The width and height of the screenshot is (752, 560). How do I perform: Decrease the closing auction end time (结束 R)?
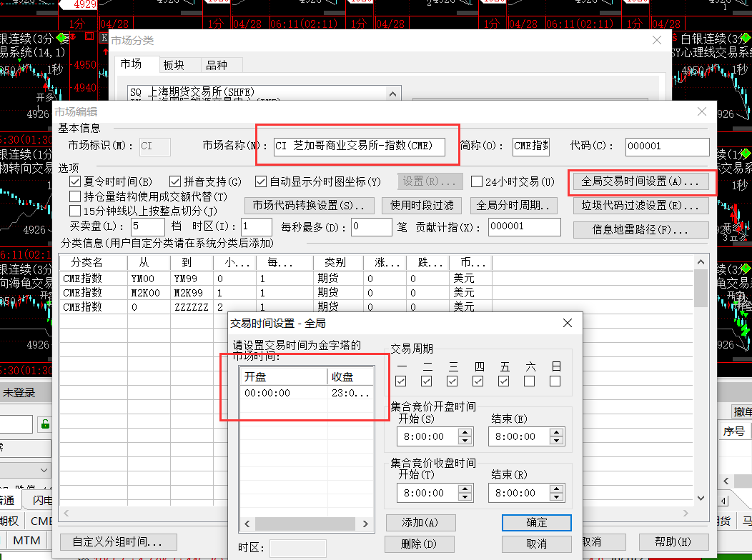coord(558,496)
